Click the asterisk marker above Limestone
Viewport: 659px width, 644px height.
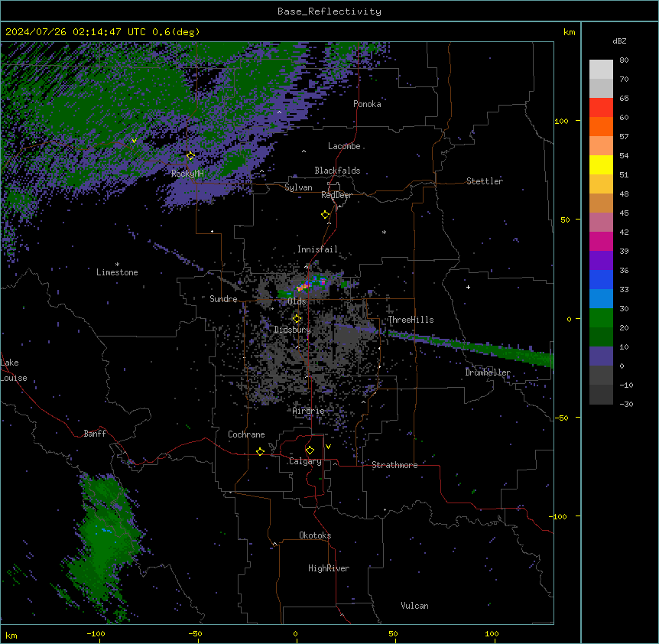117,265
